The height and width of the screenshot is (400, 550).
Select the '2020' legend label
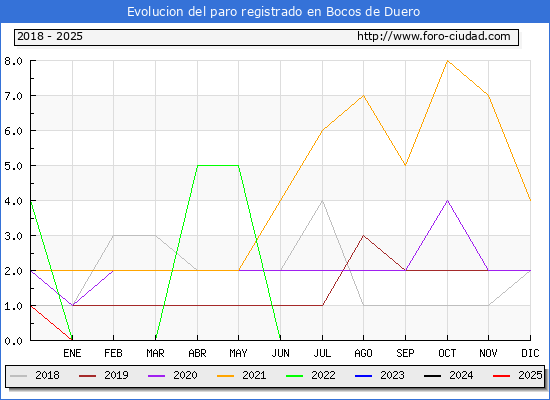(x=185, y=375)
